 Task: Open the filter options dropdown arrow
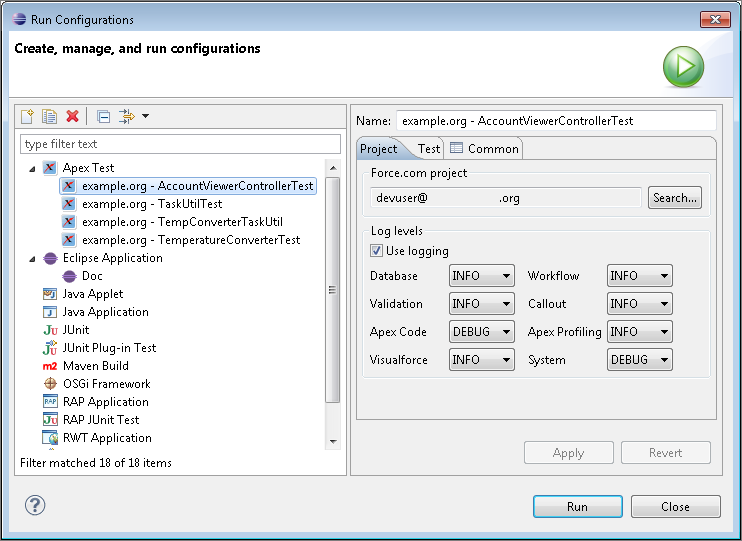coord(145,116)
